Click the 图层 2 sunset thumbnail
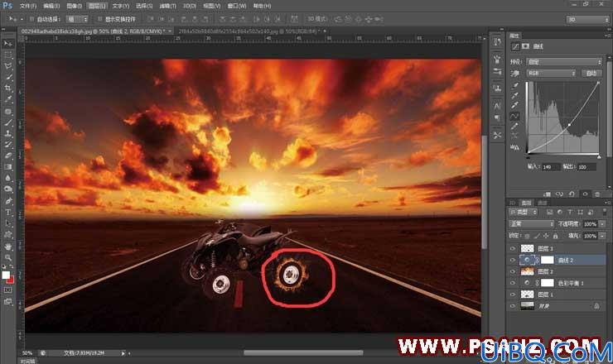The image size is (613, 364). click(528, 271)
